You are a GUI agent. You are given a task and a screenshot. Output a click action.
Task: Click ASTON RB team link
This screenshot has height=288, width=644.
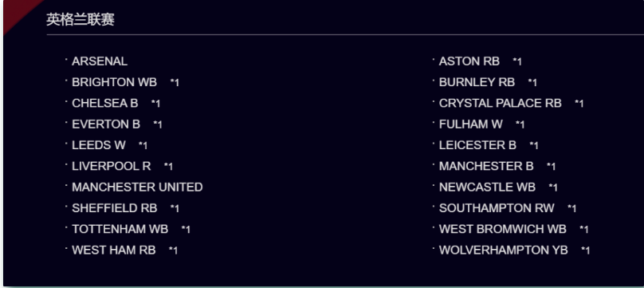[469, 61]
